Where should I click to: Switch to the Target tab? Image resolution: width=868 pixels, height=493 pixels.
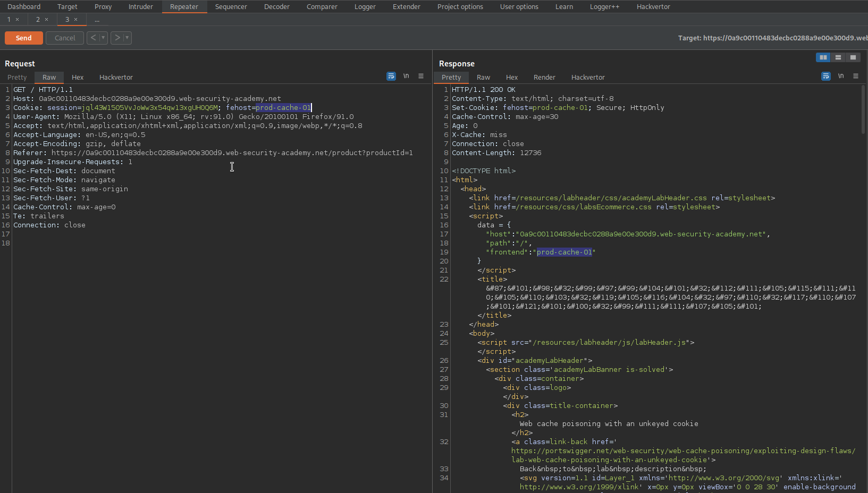tap(68, 6)
